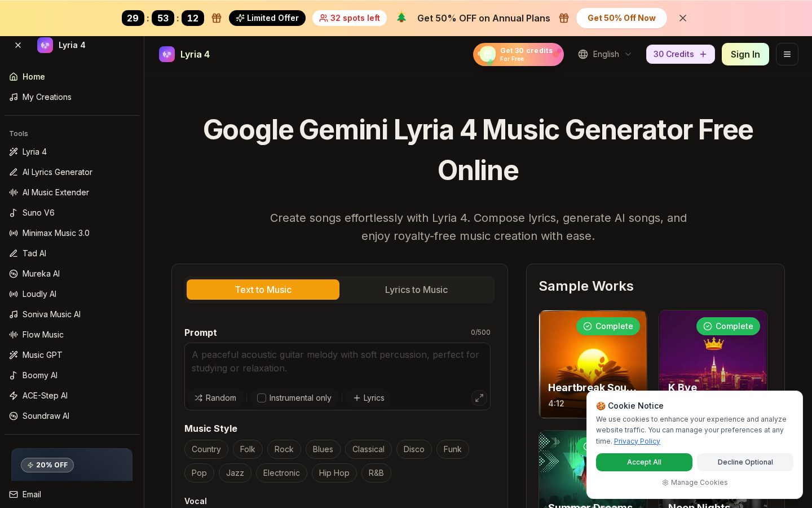Close the sidebar using X icon
Viewport: 812px width, 508px height.
pyautogui.click(x=18, y=45)
